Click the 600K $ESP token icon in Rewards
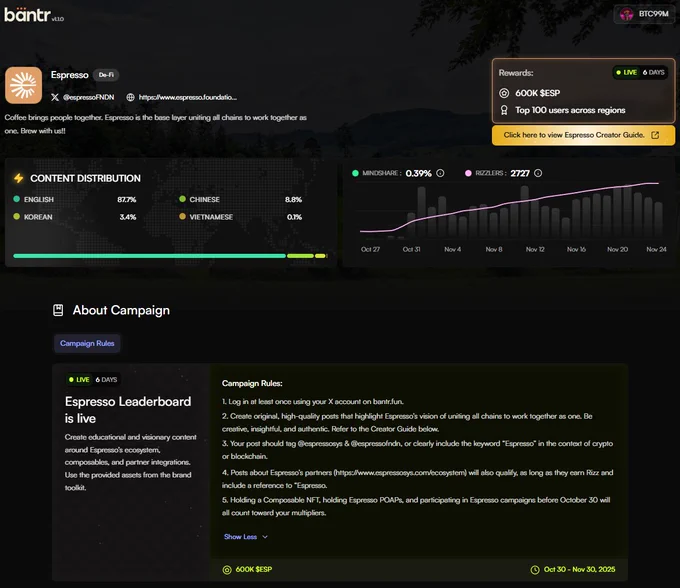 pyautogui.click(x=504, y=93)
